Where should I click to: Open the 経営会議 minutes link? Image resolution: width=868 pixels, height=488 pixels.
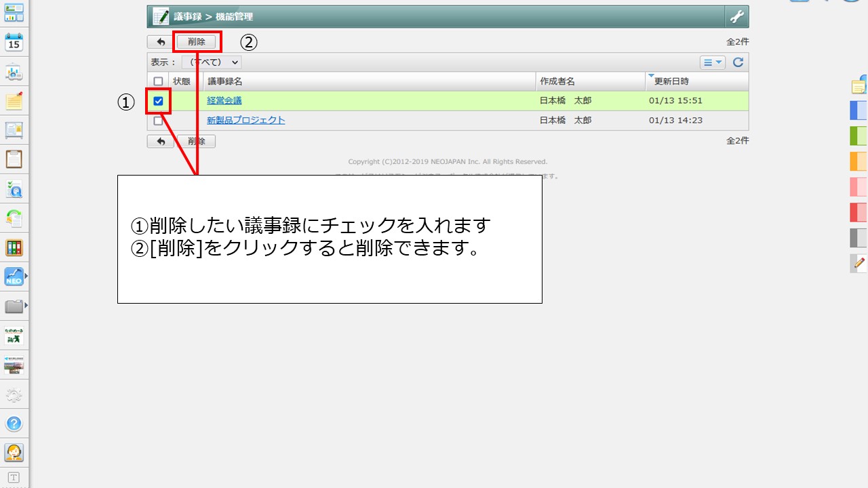(x=223, y=100)
